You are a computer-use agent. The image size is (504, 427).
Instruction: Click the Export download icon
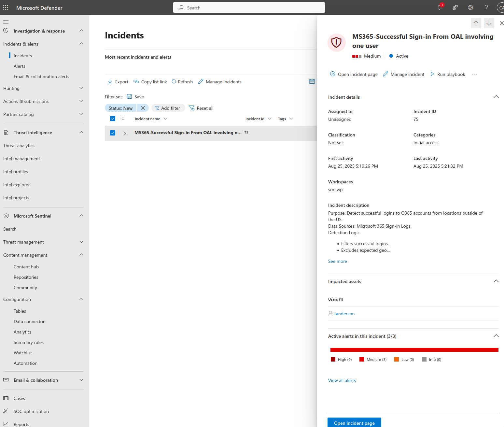[110, 81]
